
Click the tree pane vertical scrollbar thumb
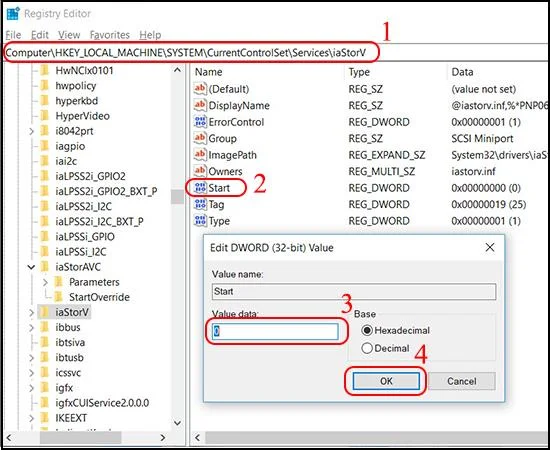click(x=177, y=196)
